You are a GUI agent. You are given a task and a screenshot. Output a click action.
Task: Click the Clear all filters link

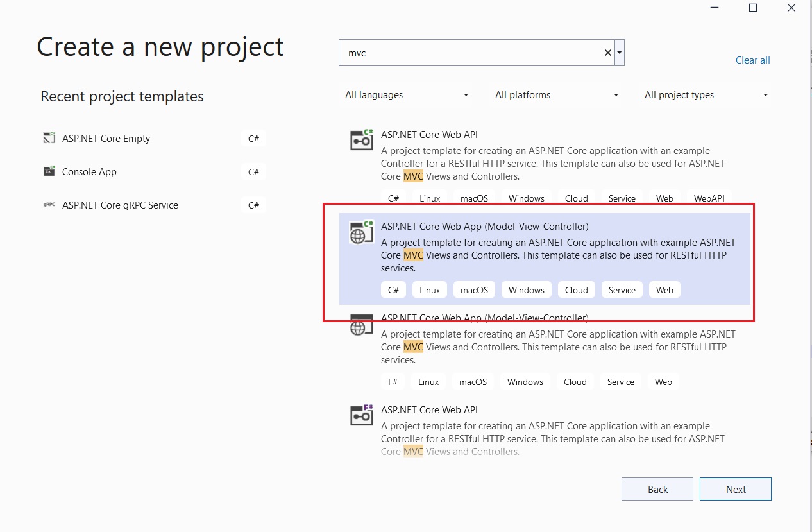(753, 60)
